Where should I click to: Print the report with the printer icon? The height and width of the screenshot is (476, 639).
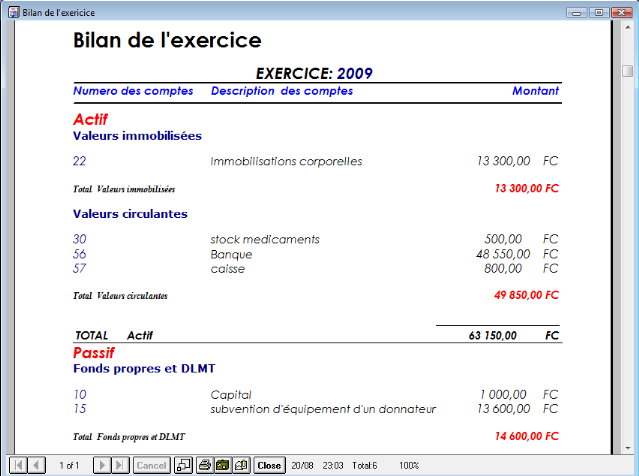[205, 465]
